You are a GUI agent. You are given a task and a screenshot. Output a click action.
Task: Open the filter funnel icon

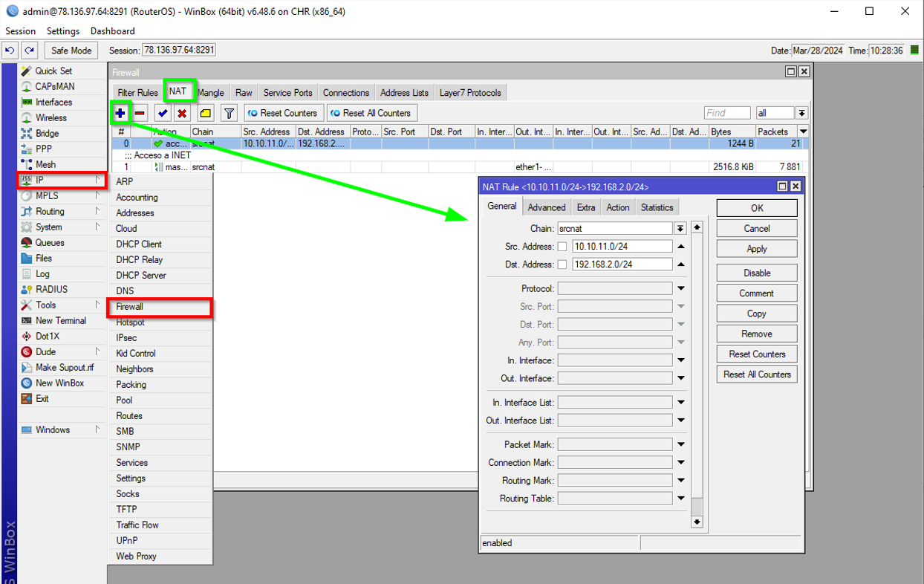click(230, 113)
